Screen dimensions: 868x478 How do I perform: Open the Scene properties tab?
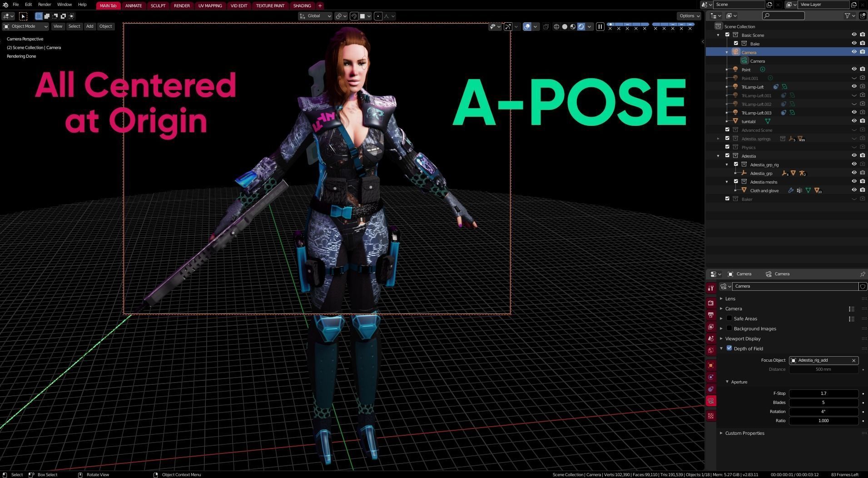point(711,339)
